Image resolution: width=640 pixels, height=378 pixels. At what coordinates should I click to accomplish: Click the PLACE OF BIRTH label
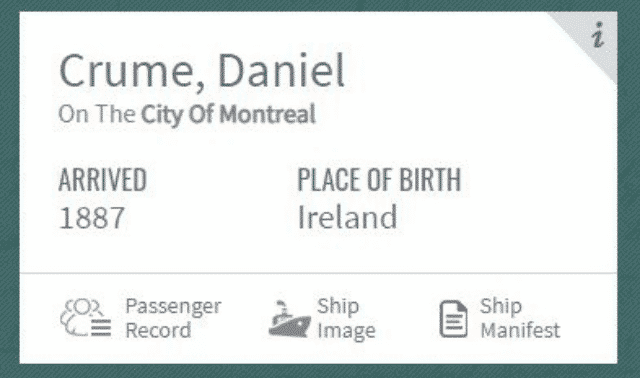pyautogui.click(x=379, y=180)
